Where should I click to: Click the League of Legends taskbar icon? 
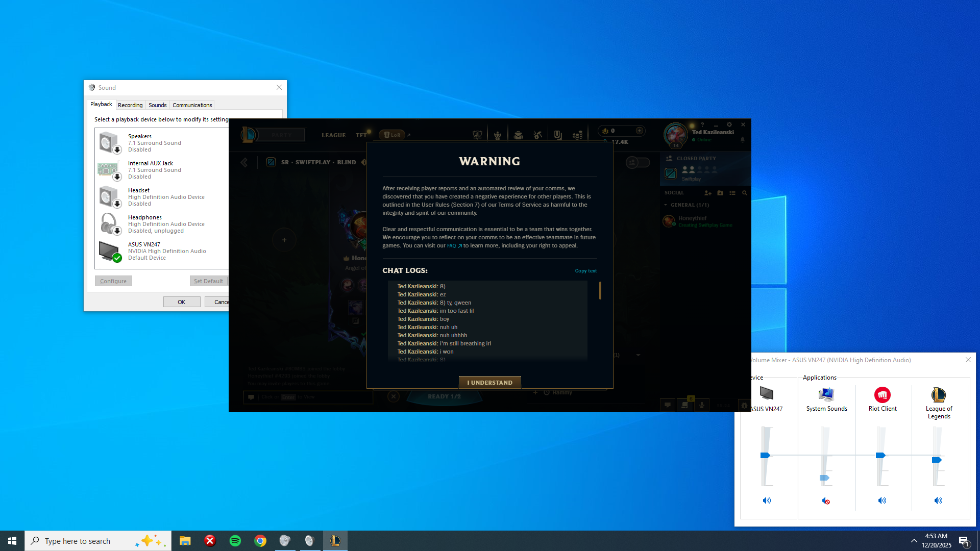(335, 541)
